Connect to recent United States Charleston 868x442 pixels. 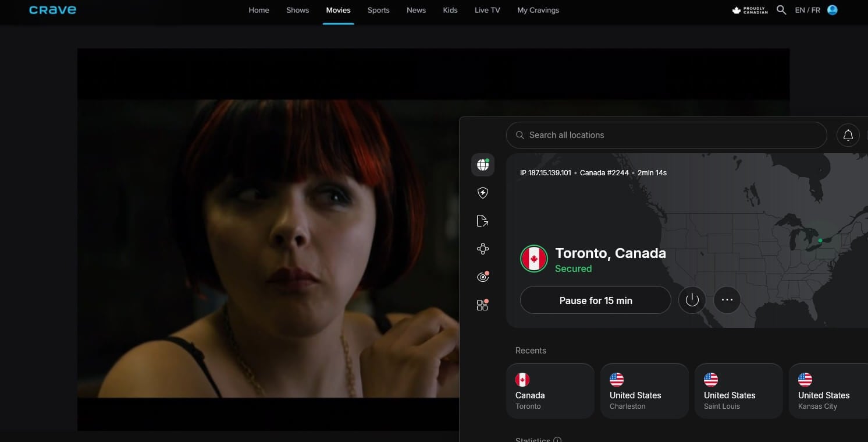point(644,391)
